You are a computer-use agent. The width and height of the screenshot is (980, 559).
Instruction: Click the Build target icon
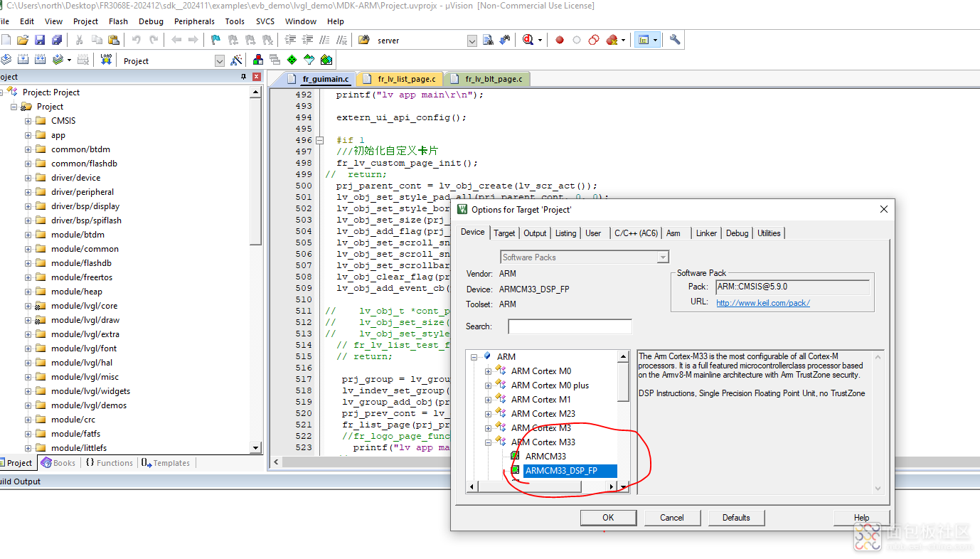click(23, 60)
